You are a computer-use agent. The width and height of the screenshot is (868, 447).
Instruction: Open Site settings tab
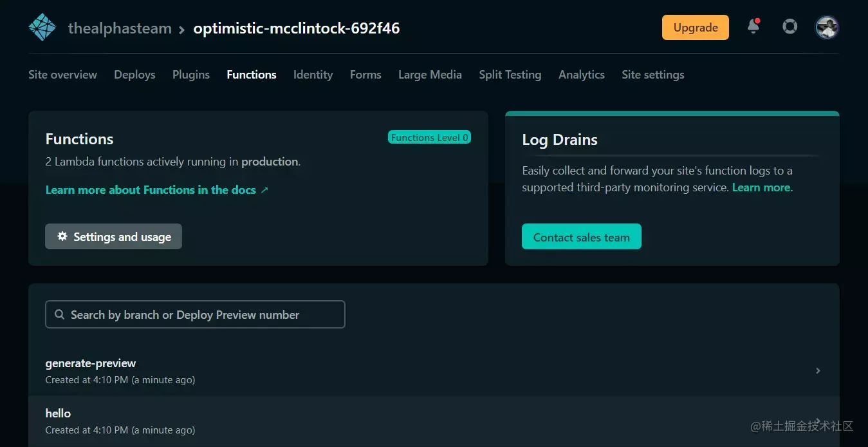pyautogui.click(x=653, y=75)
